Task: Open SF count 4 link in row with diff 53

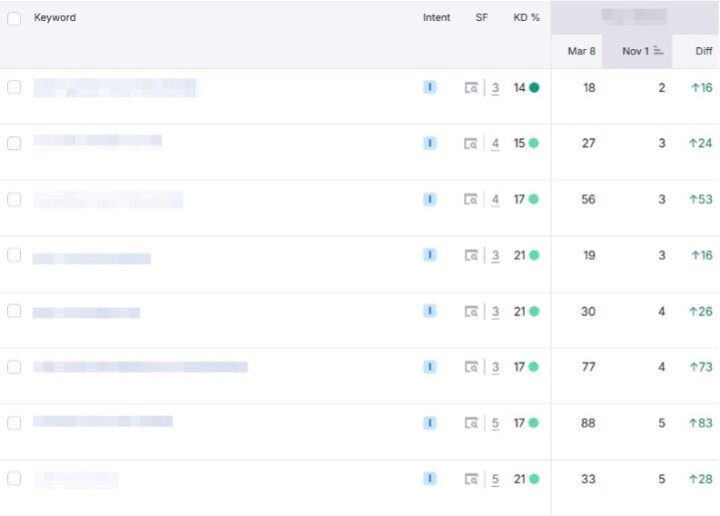Action: pos(495,200)
